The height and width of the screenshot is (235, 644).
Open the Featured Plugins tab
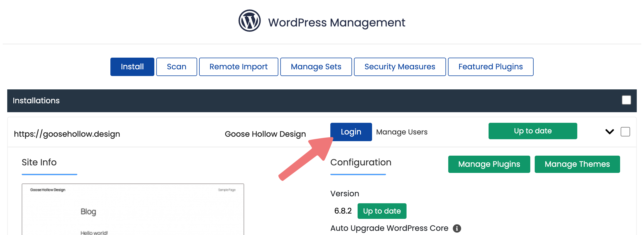click(491, 67)
